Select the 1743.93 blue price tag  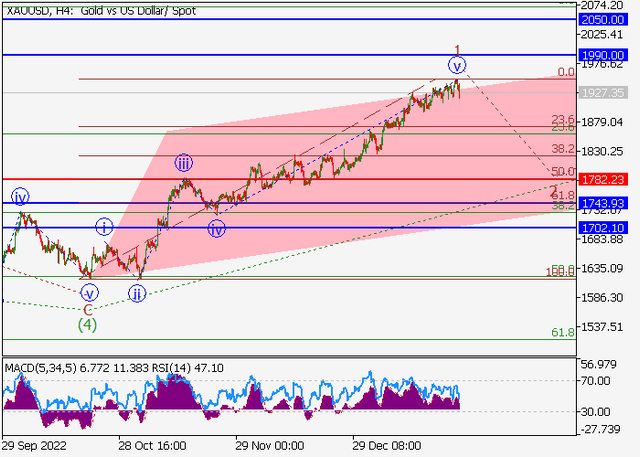point(603,203)
